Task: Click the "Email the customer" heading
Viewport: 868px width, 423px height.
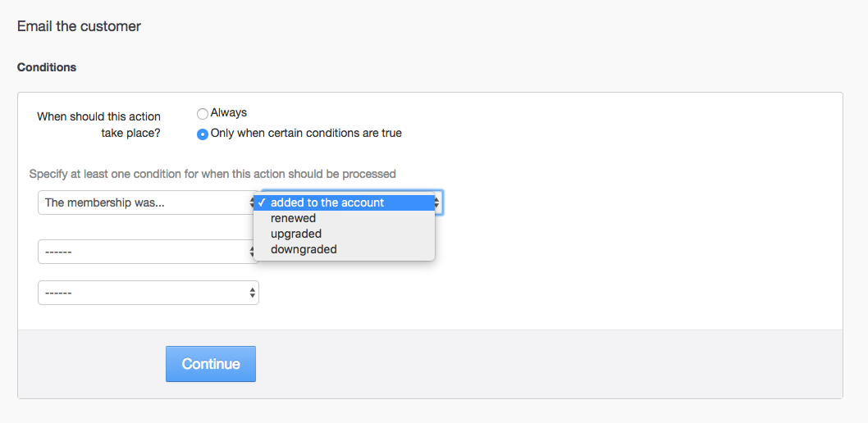Action: coord(79,26)
